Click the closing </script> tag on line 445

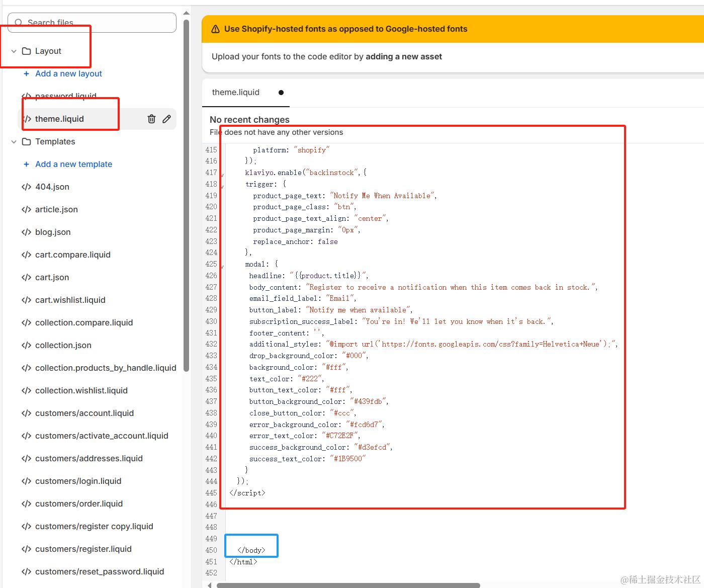(x=247, y=493)
